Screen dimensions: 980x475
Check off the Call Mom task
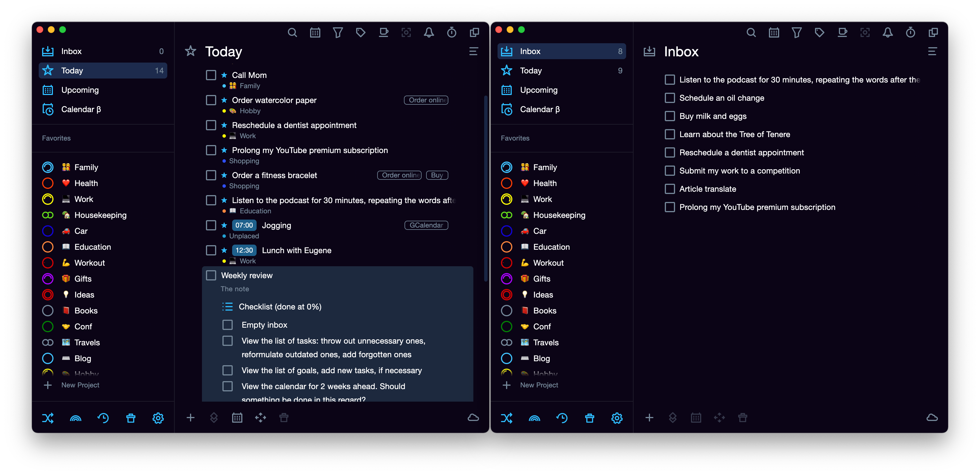(x=211, y=75)
